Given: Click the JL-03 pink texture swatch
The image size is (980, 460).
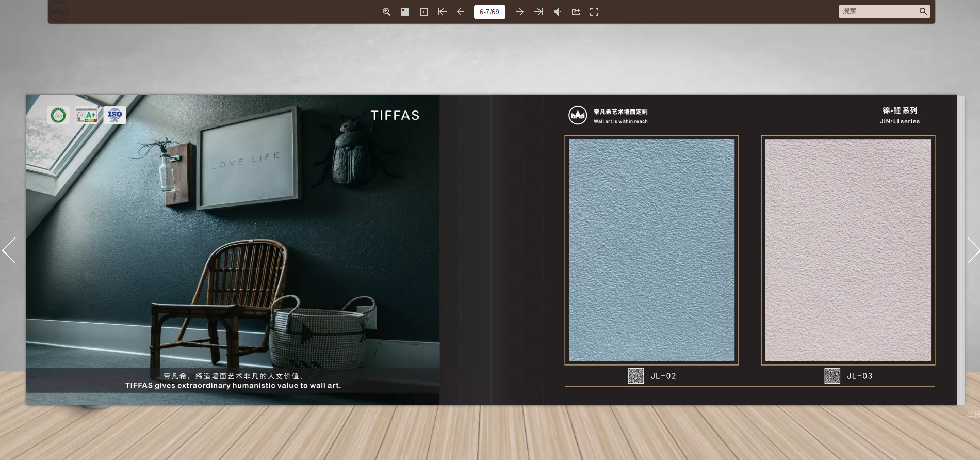Looking at the screenshot, I should (848, 250).
